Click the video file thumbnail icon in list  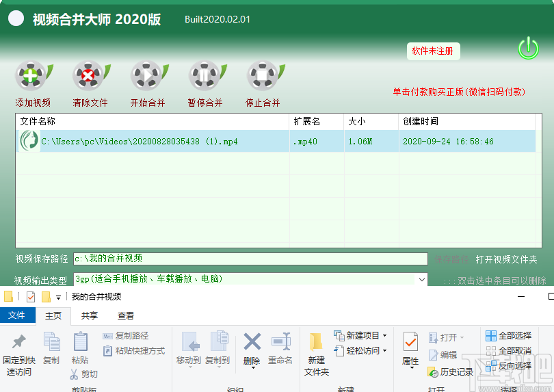point(29,141)
